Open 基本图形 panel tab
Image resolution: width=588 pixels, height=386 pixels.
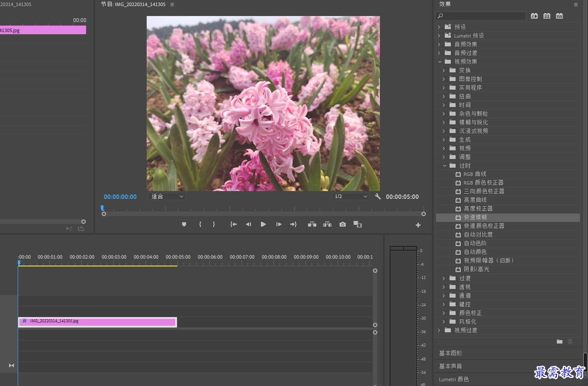pyautogui.click(x=450, y=353)
